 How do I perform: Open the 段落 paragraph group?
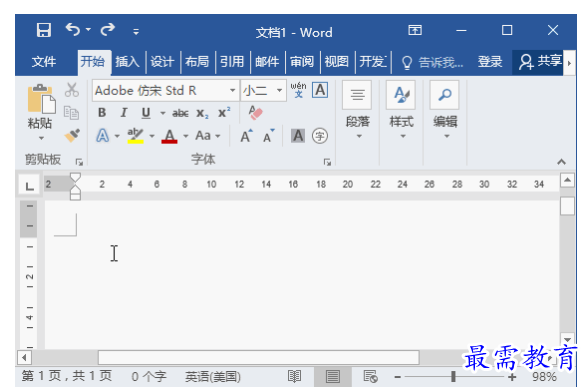pyautogui.click(x=358, y=110)
